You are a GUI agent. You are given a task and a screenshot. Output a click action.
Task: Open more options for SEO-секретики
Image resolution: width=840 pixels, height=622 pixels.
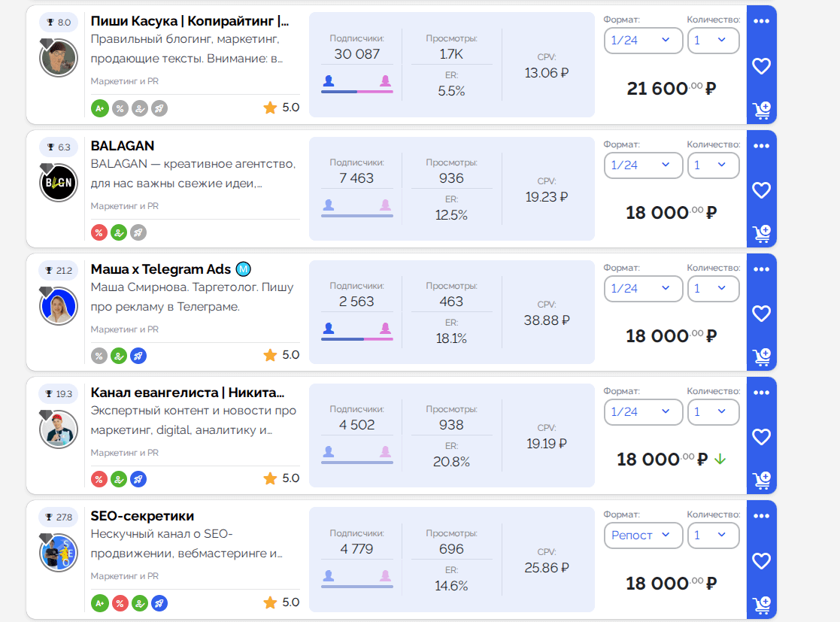coord(761,516)
